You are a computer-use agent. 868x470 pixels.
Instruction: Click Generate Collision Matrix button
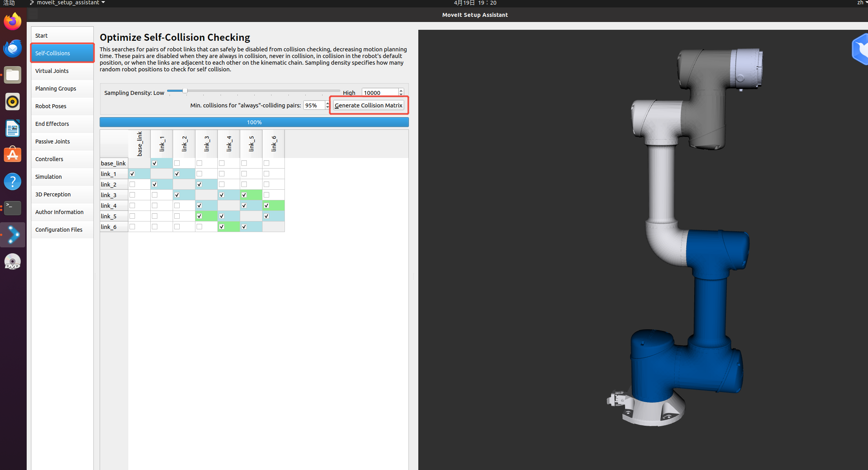(x=368, y=105)
